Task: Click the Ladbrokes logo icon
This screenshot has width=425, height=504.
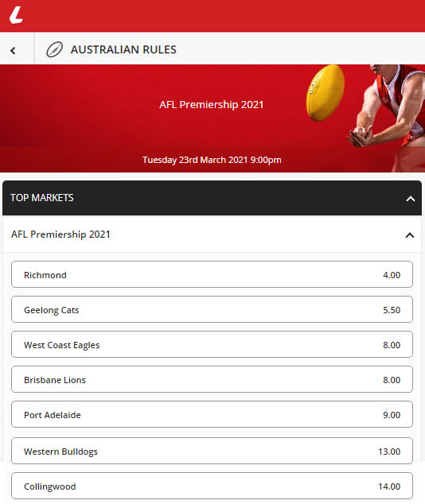Action: 16,15
